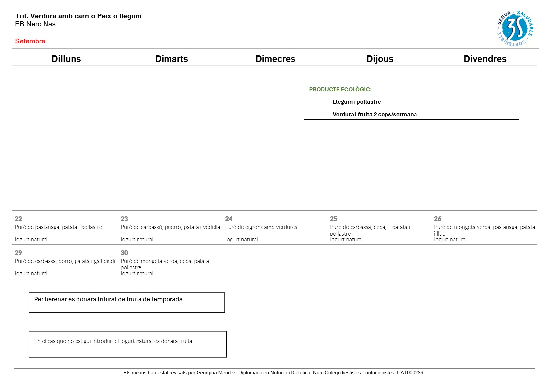
Task: Click 'Verdura i fruita 2 cops/setmana' bullet
Action: click(375, 114)
